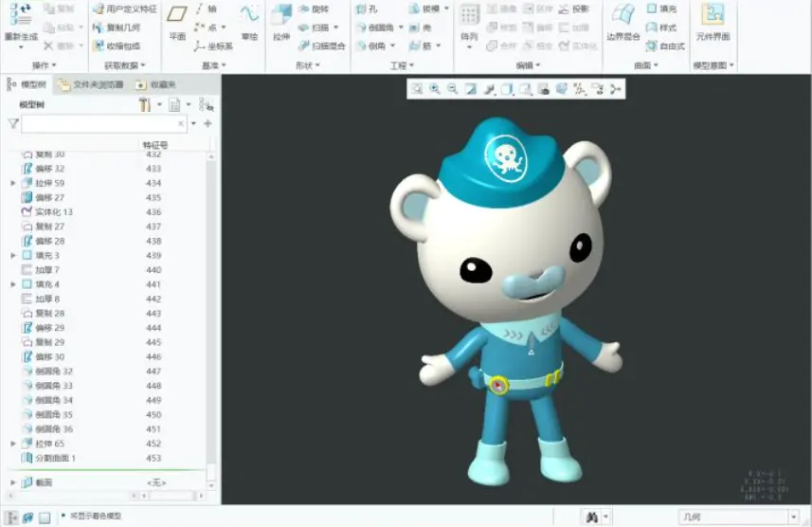Viewport: 812px width, 527px height.
Task: Open the Model Intent (模型意图) dropdown
Action: click(x=713, y=65)
